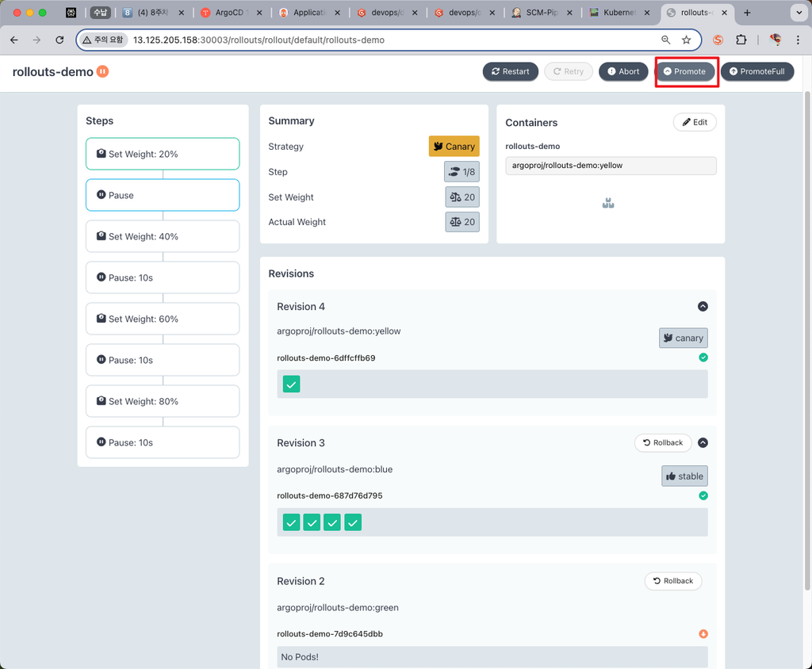Click the Pause: 10s step after 40%
Screen dimensions: 812x669
(x=163, y=277)
